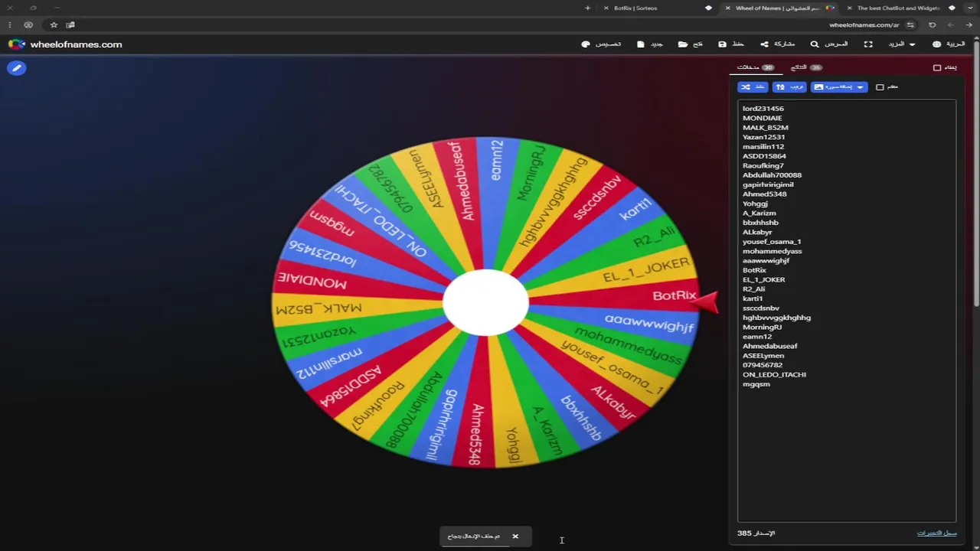Click 'Yazan12531' in the entries list
The image size is (980, 551).
point(763,137)
